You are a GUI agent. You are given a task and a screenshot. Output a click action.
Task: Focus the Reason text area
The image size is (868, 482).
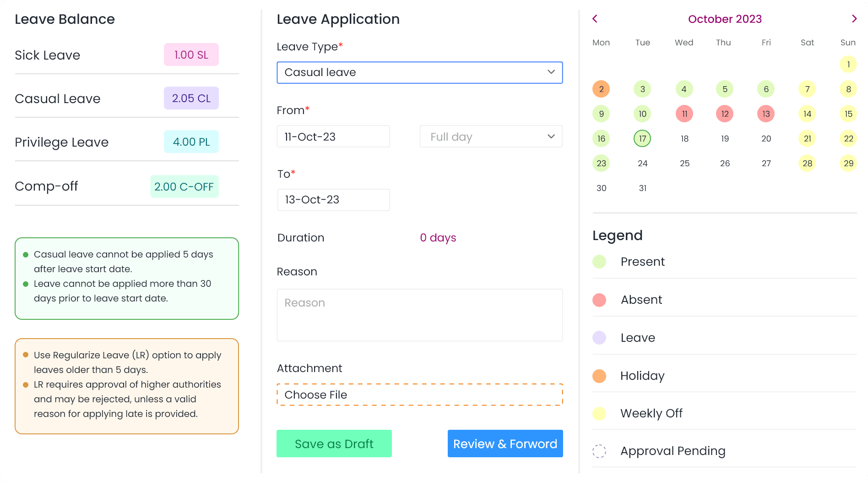pos(419,315)
